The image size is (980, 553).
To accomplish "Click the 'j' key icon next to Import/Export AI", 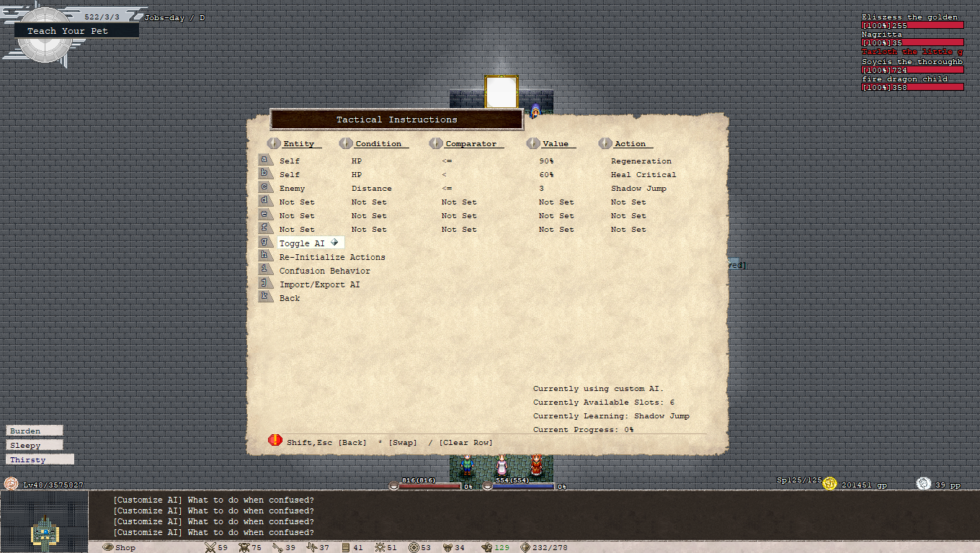I will click(266, 283).
